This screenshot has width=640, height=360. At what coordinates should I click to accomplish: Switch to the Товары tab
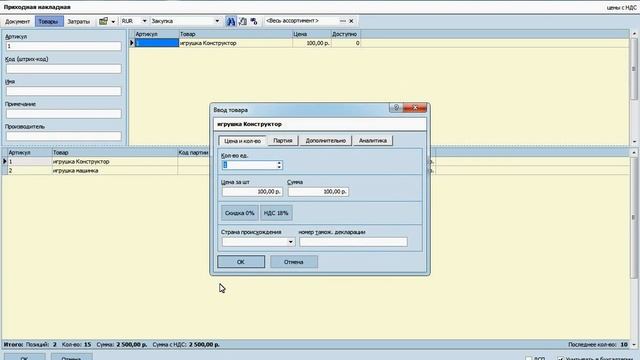(48, 22)
